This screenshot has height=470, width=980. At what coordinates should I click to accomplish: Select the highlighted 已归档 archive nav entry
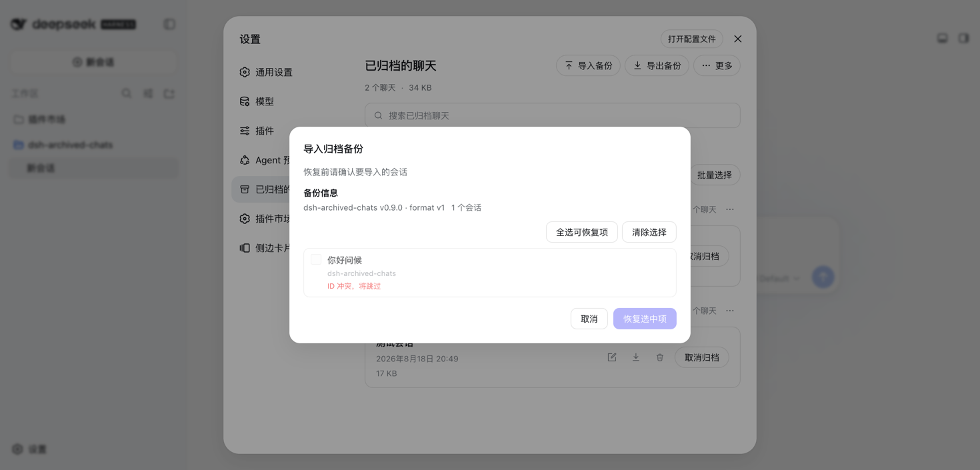[261, 189]
